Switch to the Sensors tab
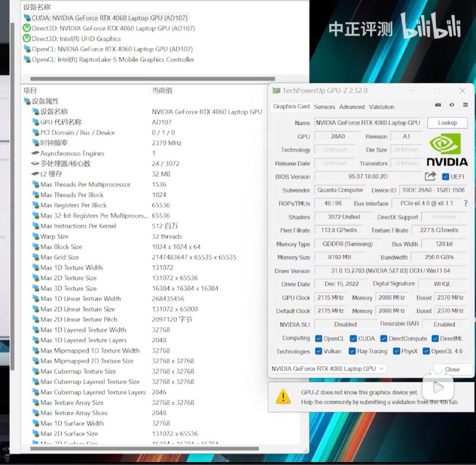The image size is (476, 465). [x=324, y=107]
